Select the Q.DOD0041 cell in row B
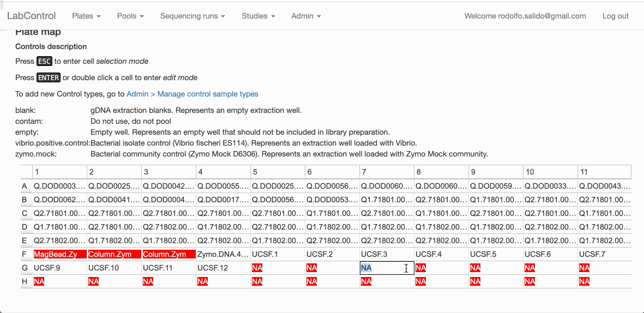This screenshot has width=644, height=313. pyautogui.click(x=114, y=200)
